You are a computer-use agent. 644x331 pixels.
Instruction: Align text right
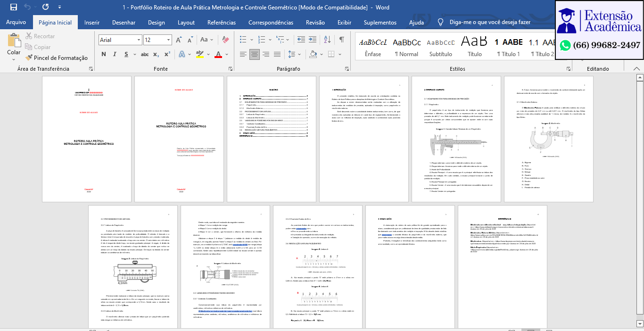pos(266,54)
